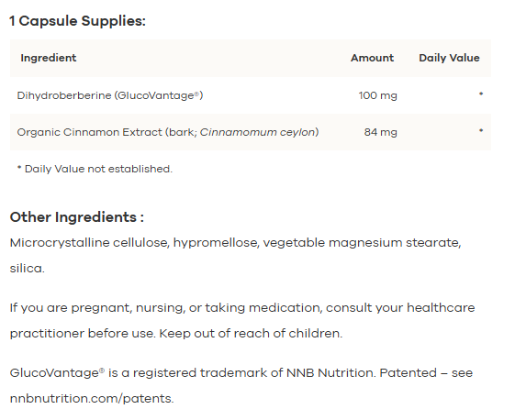
Task: Click the 'NNB Nutrition' company name
Action: 330,373
